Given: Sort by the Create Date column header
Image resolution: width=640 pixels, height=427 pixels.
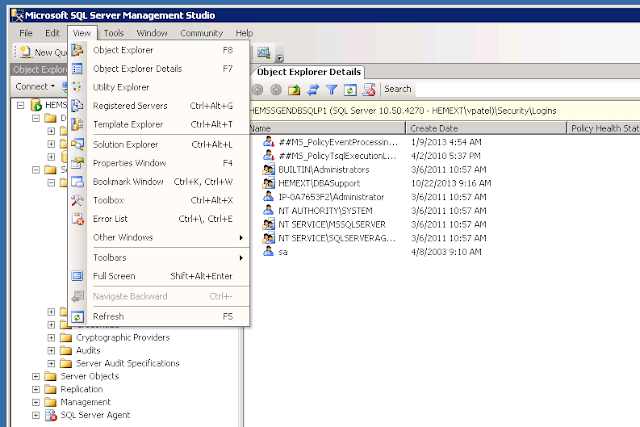Looking at the screenshot, I should click(486, 128).
